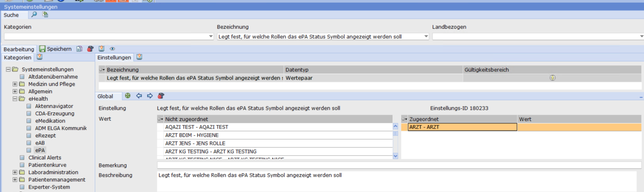The height and width of the screenshot is (192, 644).
Task: Click the export icon in Bearbeitung toolbar
Action: tap(101, 49)
